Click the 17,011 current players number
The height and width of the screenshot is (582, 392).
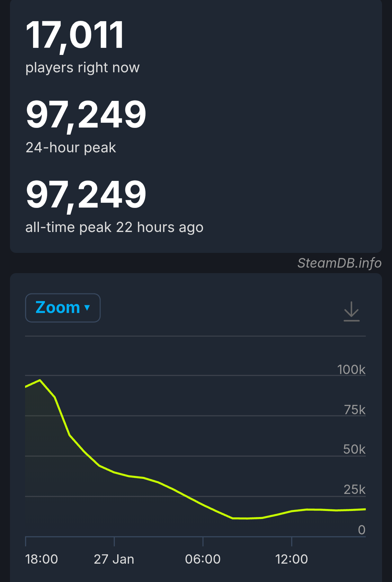point(75,35)
